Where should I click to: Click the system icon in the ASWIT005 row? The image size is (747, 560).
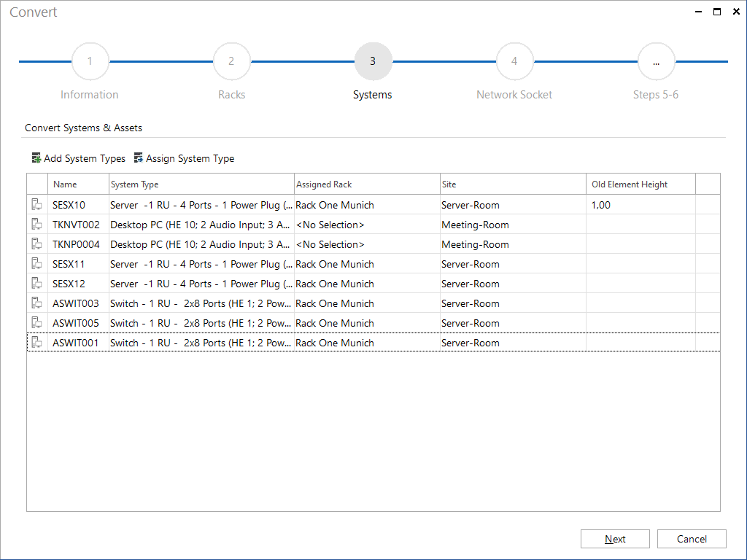(36, 323)
